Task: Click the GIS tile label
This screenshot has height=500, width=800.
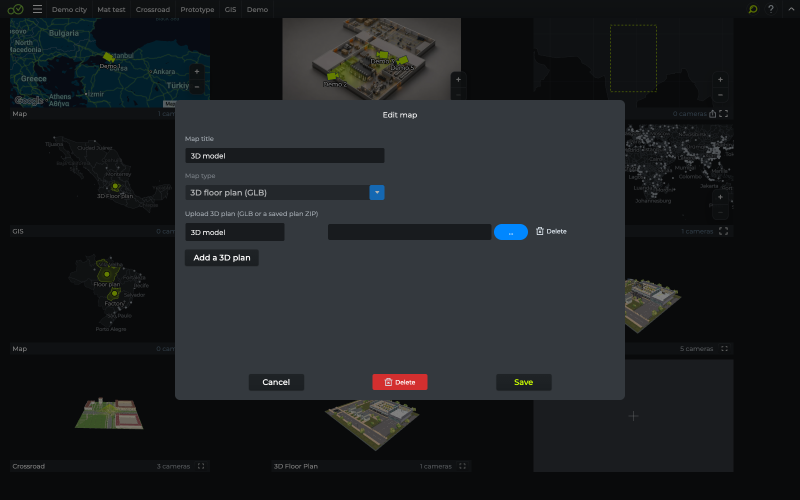Action: tap(18, 231)
